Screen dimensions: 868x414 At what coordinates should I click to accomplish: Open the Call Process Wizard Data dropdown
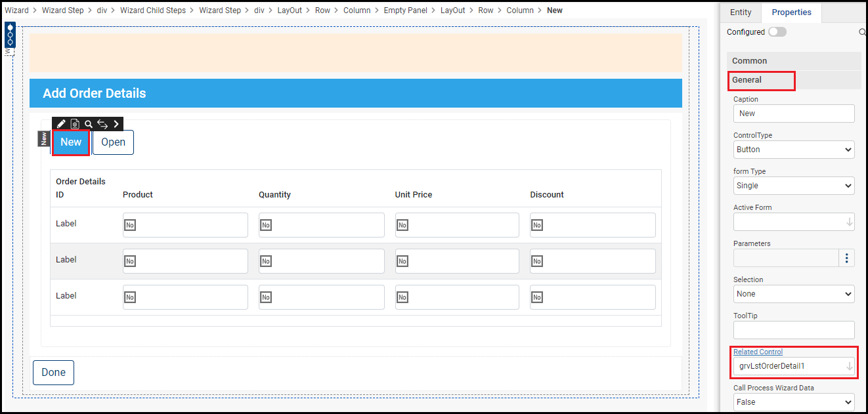pos(794,402)
